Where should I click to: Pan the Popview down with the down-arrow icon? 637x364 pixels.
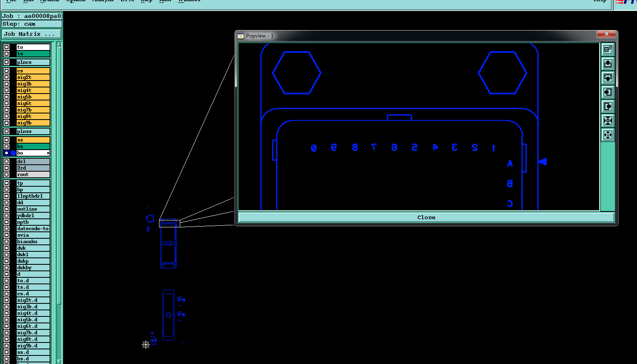[608, 78]
